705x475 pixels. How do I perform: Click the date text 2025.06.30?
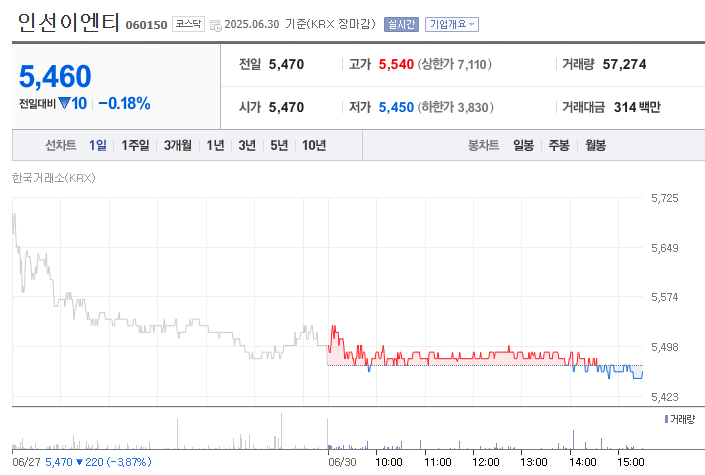252,24
